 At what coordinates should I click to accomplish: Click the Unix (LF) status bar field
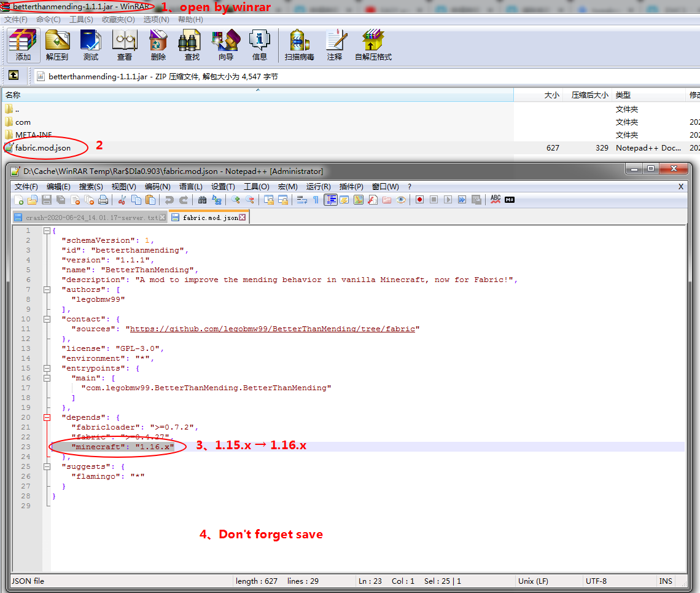[533, 581]
